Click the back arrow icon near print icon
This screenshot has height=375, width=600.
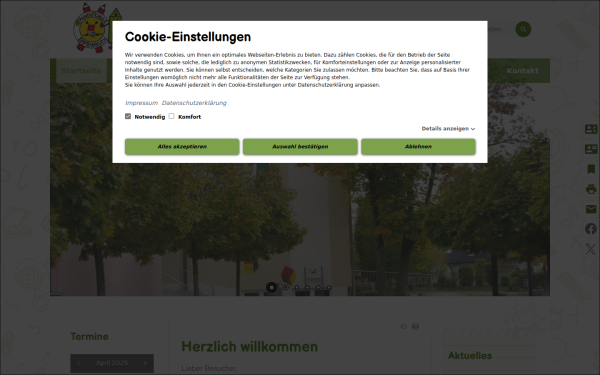[x=403, y=326]
